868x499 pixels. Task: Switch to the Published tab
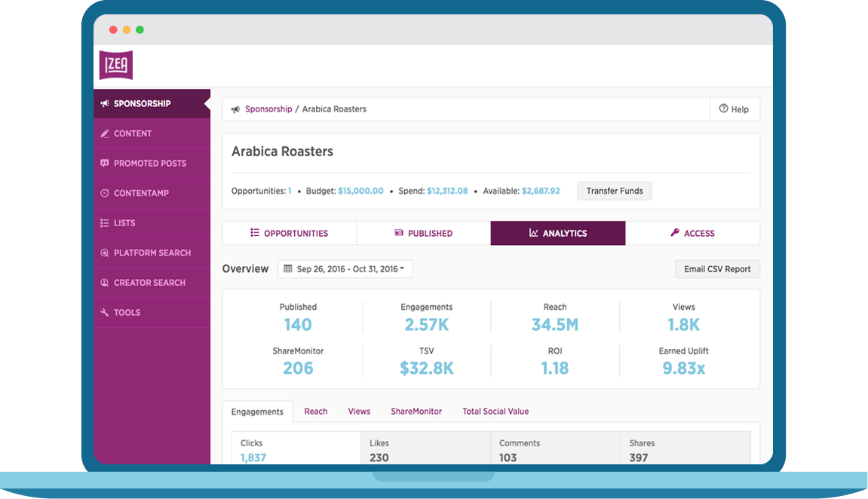pos(424,233)
